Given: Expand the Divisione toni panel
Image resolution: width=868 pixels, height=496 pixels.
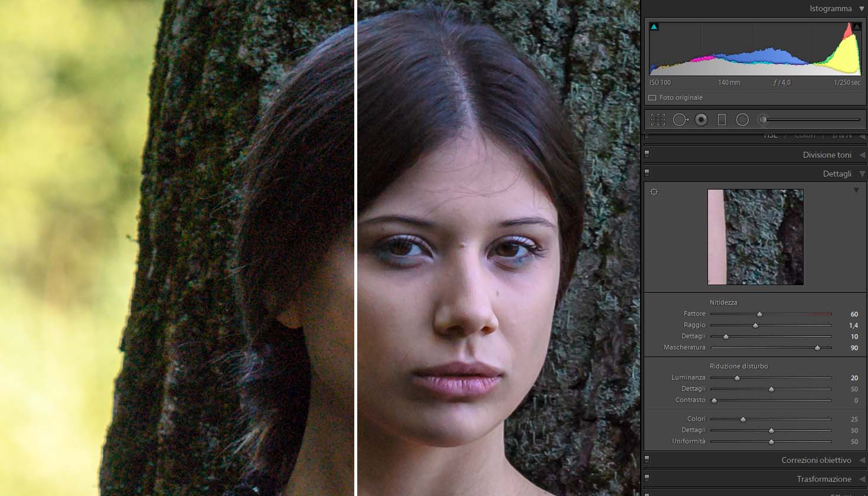Looking at the screenshot, I should (862, 155).
